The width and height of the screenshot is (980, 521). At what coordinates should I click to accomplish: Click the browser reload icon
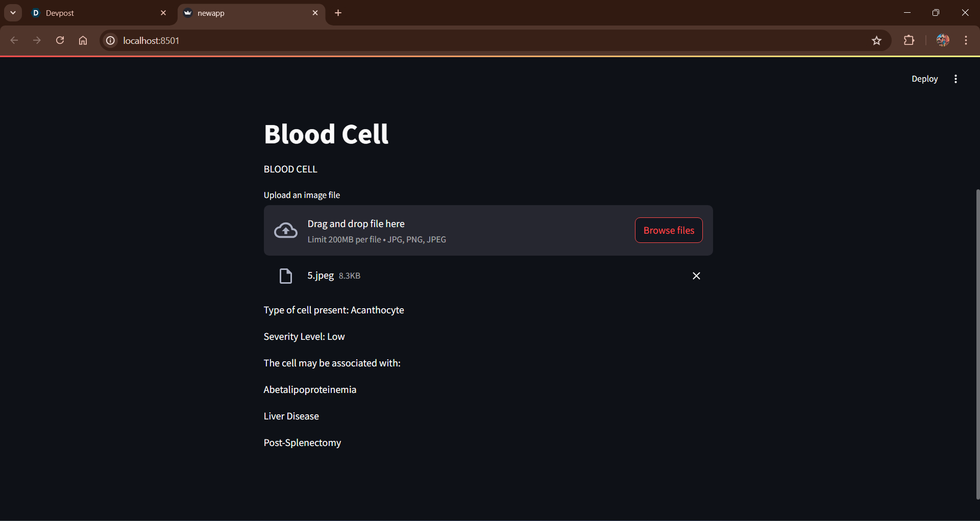click(x=60, y=40)
